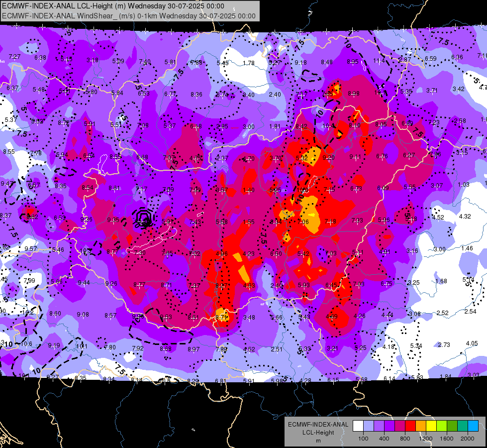Click the shear value 2.87

click(405, 59)
